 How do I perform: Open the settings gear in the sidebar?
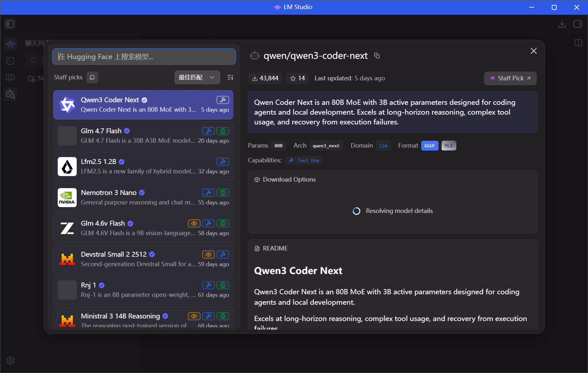click(10, 361)
